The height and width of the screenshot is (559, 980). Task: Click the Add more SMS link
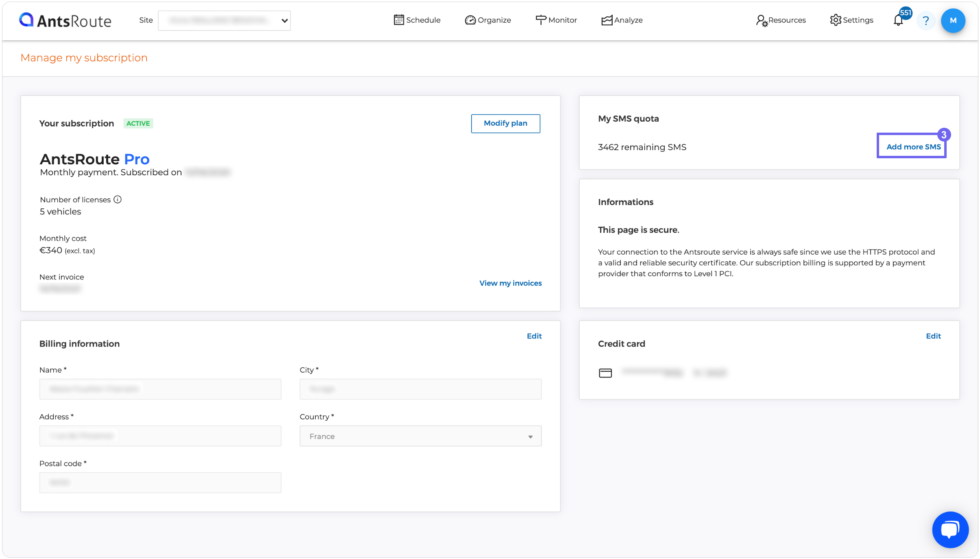913,147
